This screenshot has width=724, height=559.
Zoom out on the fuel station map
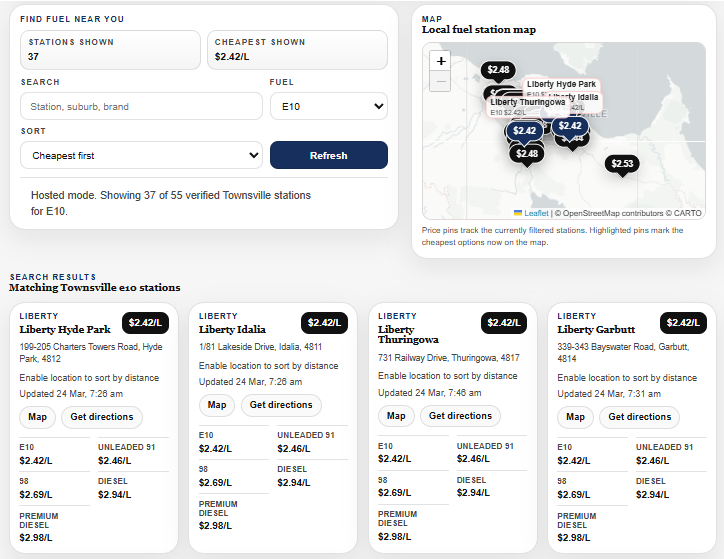tap(441, 82)
